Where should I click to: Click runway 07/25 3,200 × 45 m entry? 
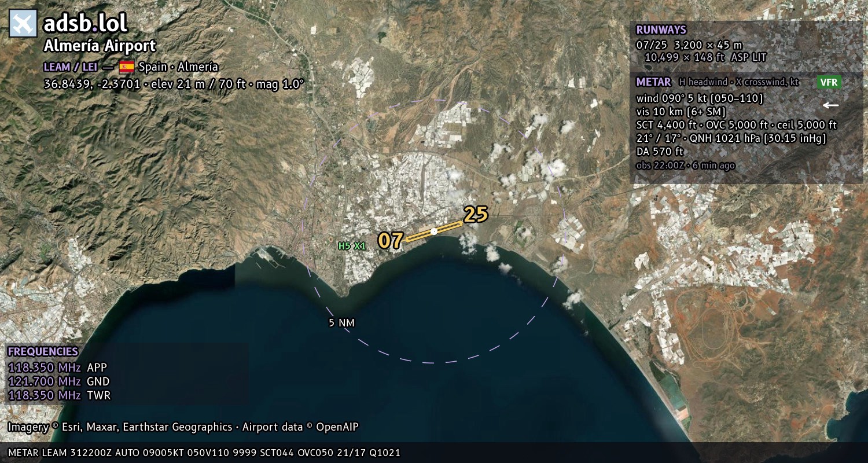pos(689,45)
